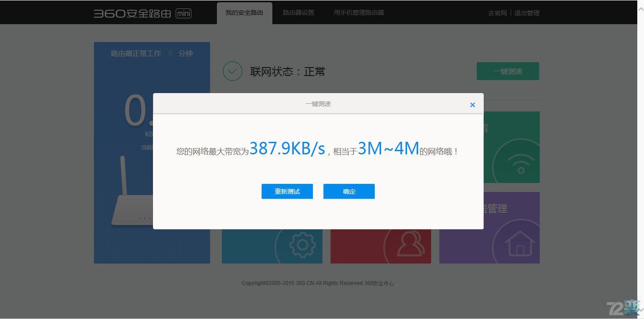
Task: Open the official site via 去官网
Action: (x=497, y=13)
